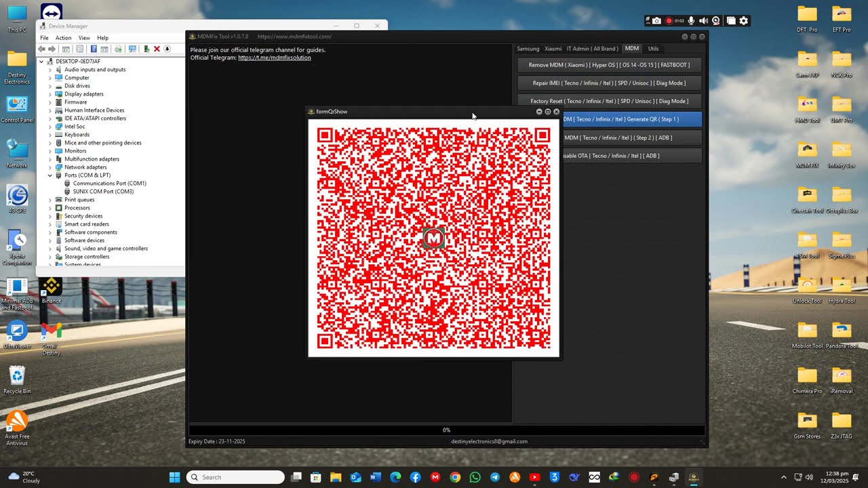Click the 0% progress bar in MDMFix Tool
Screen dimensions: 868x488
(x=446, y=430)
